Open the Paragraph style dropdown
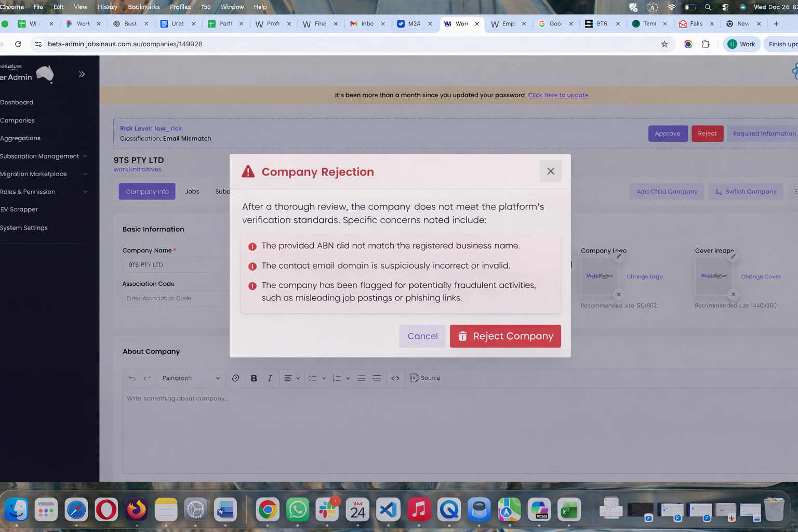The width and height of the screenshot is (798, 532). coord(190,378)
